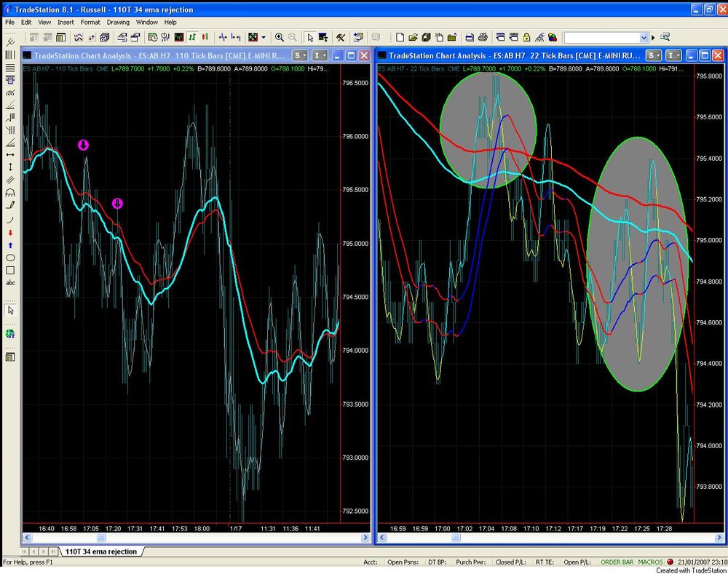Viewport: 728px width, 574px height.
Task: Click the zoom in magnifier icon
Action: (x=279, y=37)
